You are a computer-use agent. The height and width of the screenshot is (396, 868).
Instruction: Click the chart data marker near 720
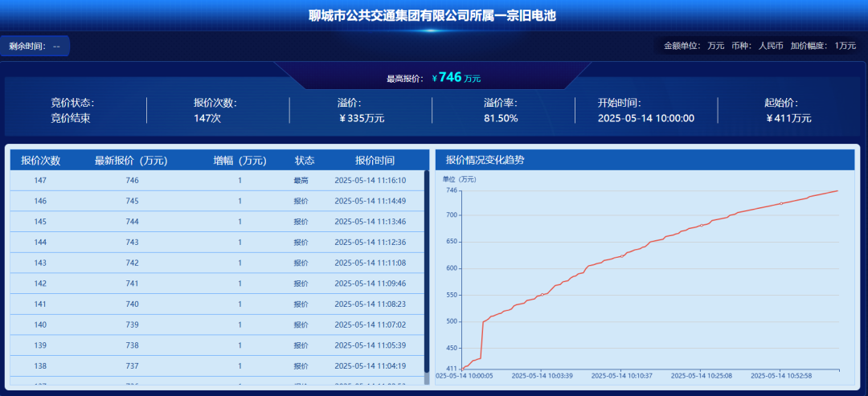(x=780, y=203)
